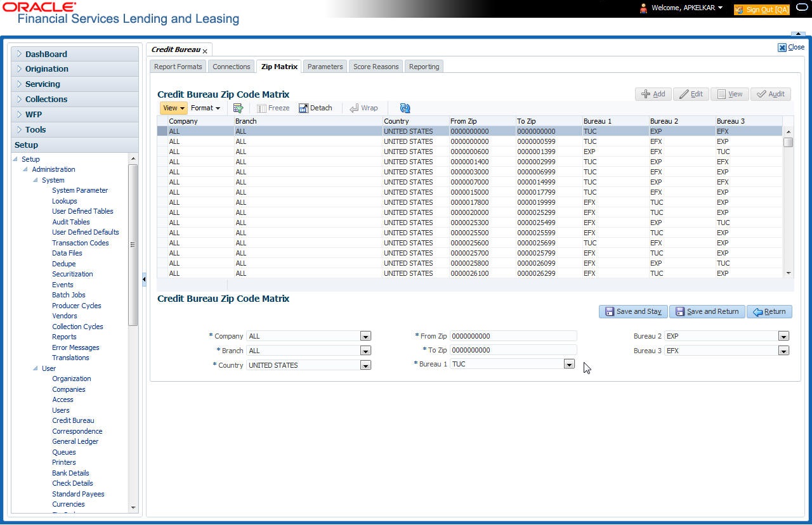Click the user avatar icon beside Welcome
The height and width of the screenshot is (525, 812).
tap(643, 9)
